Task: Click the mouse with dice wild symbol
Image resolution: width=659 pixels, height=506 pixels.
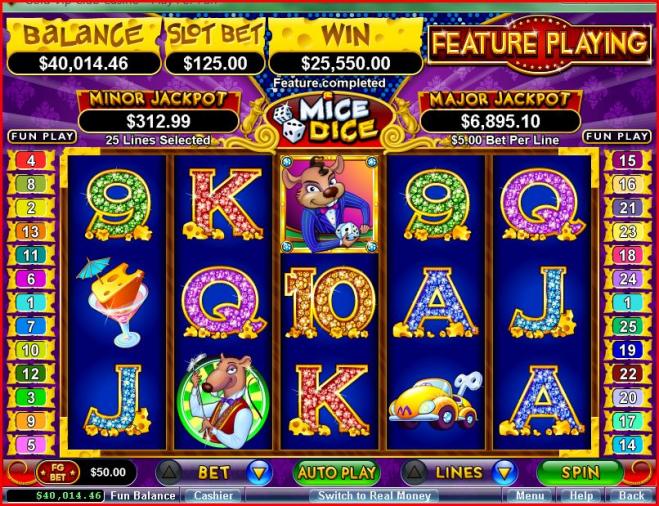Action: (x=329, y=205)
